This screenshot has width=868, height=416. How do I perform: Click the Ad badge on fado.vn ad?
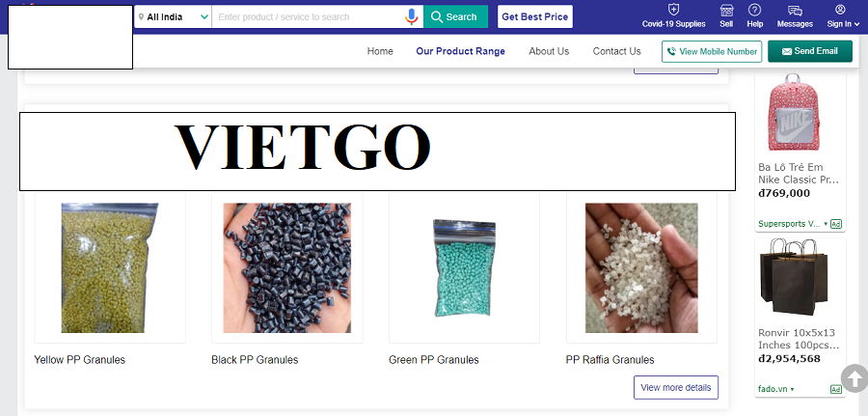836,389
